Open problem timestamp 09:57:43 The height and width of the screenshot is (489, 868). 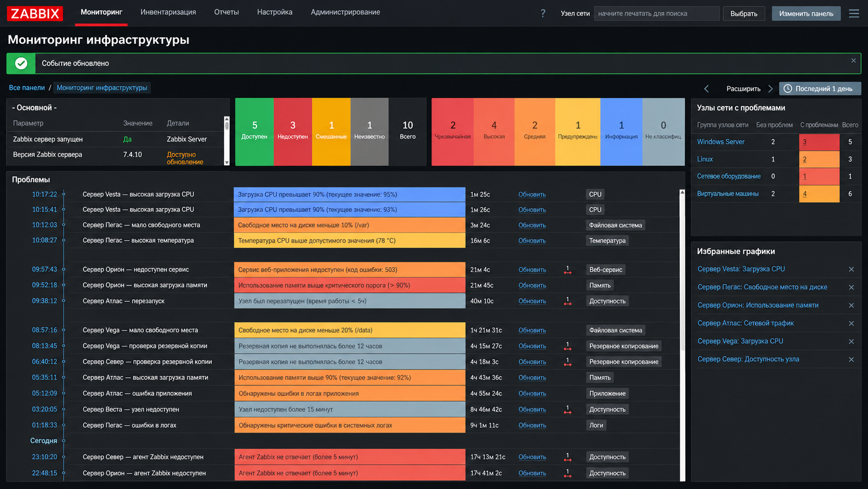click(45, 269)
